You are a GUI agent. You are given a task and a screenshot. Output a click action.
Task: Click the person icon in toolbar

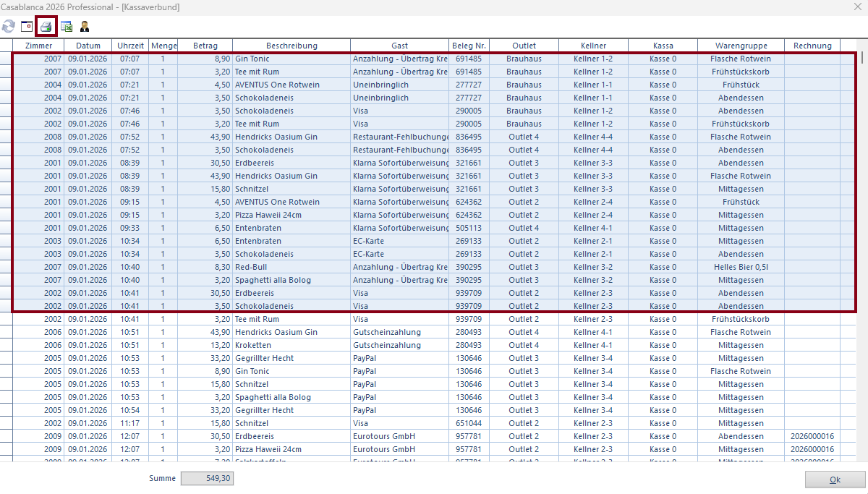click(x=85, y=27)
